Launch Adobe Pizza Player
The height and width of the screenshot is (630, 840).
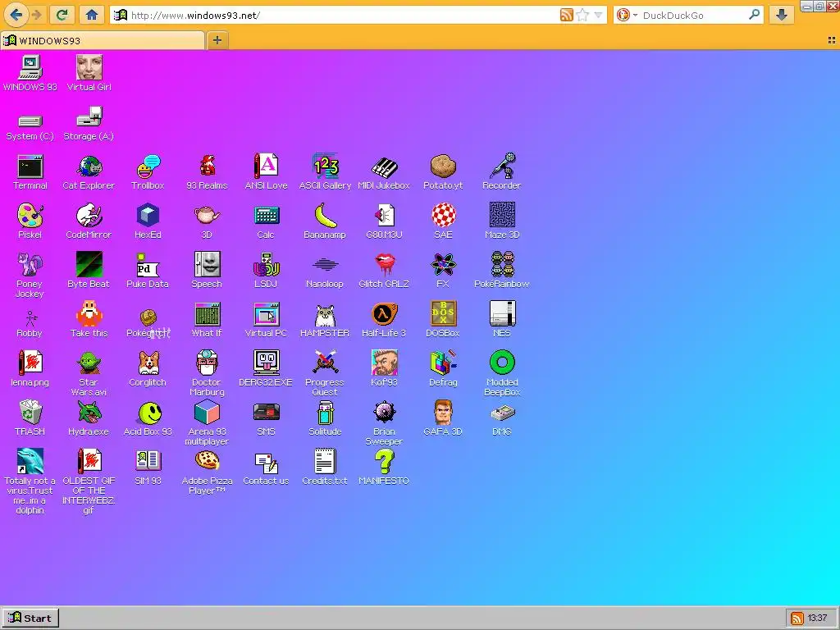coord(207,472)
